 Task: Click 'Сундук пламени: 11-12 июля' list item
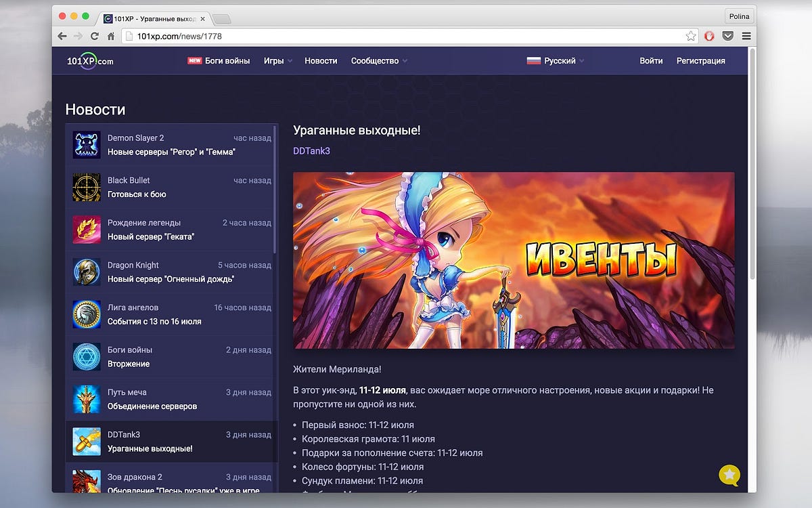tap(362, 481)
